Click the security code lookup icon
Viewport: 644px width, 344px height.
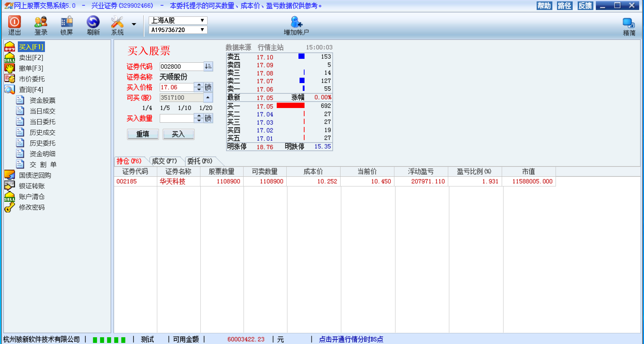(x=208, y=66)
